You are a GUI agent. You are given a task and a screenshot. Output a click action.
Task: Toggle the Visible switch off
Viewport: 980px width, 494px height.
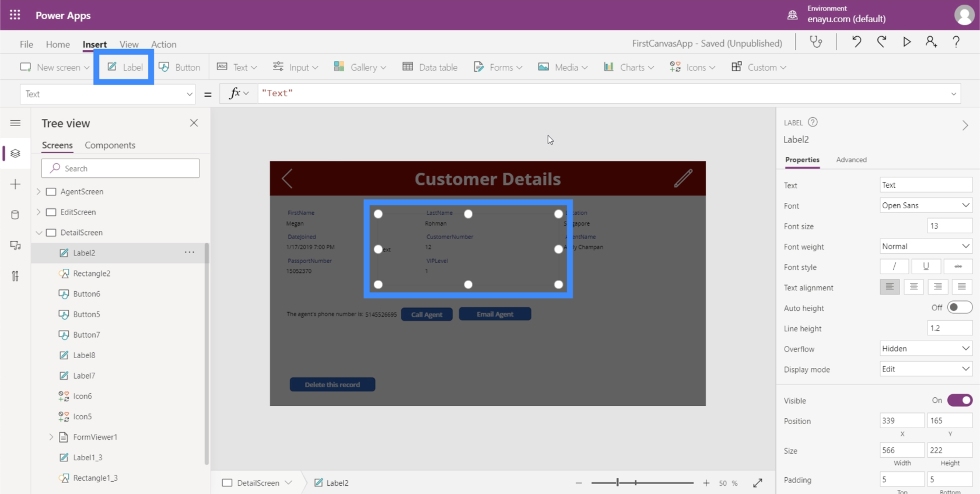[x=960, y=400]
